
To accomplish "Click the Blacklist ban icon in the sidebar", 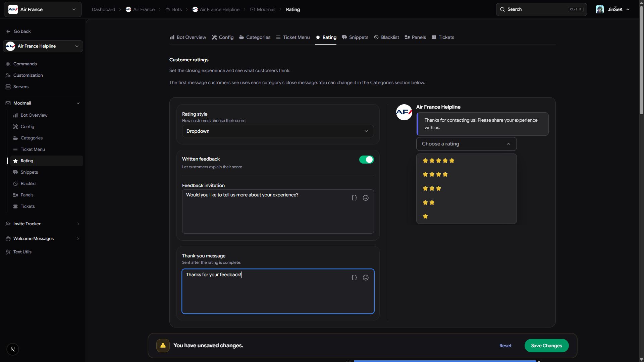I will (15, 184).
